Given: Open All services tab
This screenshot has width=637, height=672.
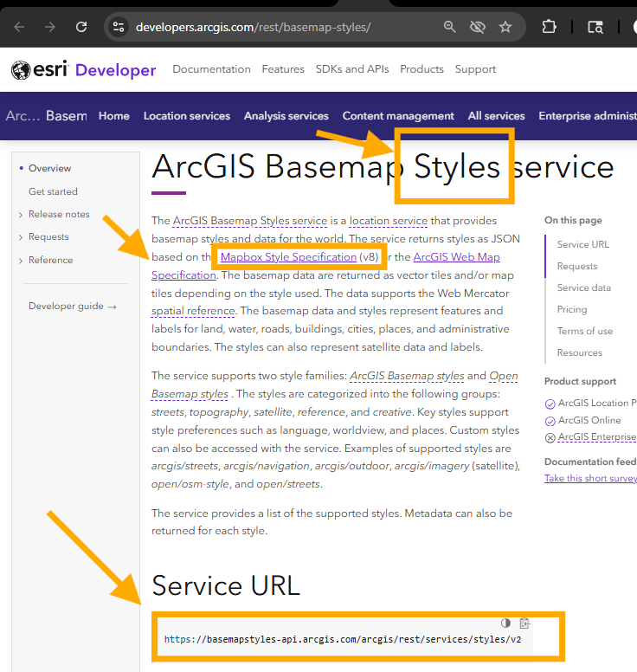Looking at the screenshot, I should pyautogui.click(x=496, y=116).
